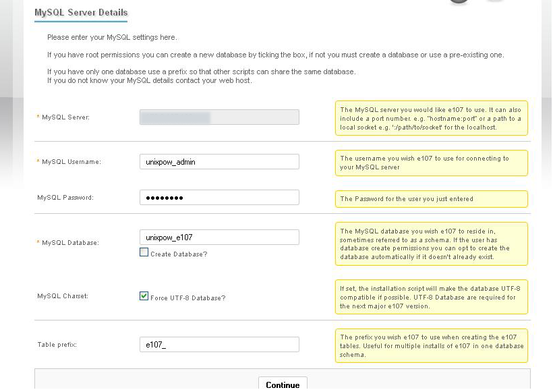This screenshot has width=553, height=392.
Task: Click 'contact your web host' instruction line
Action: point(150,80)
